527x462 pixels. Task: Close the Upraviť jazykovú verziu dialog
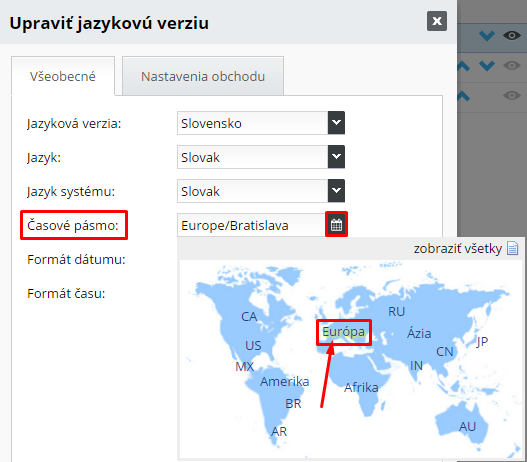point(437,21)
